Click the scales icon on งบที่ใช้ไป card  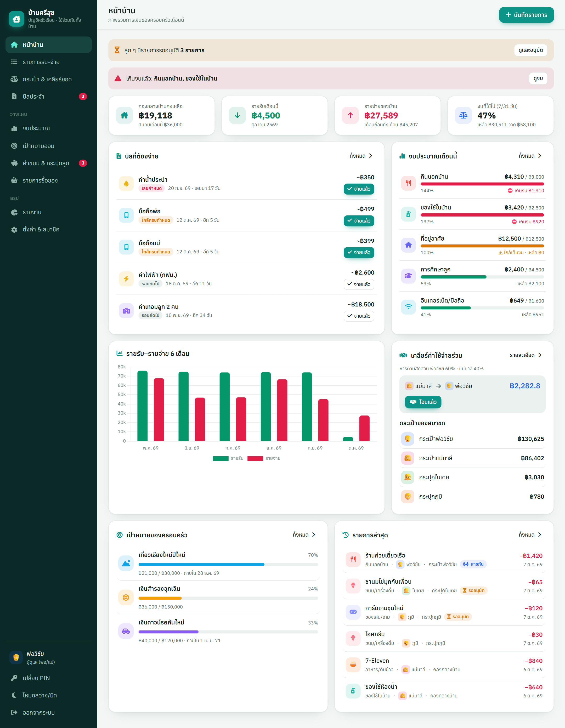[x=463, y=115]
